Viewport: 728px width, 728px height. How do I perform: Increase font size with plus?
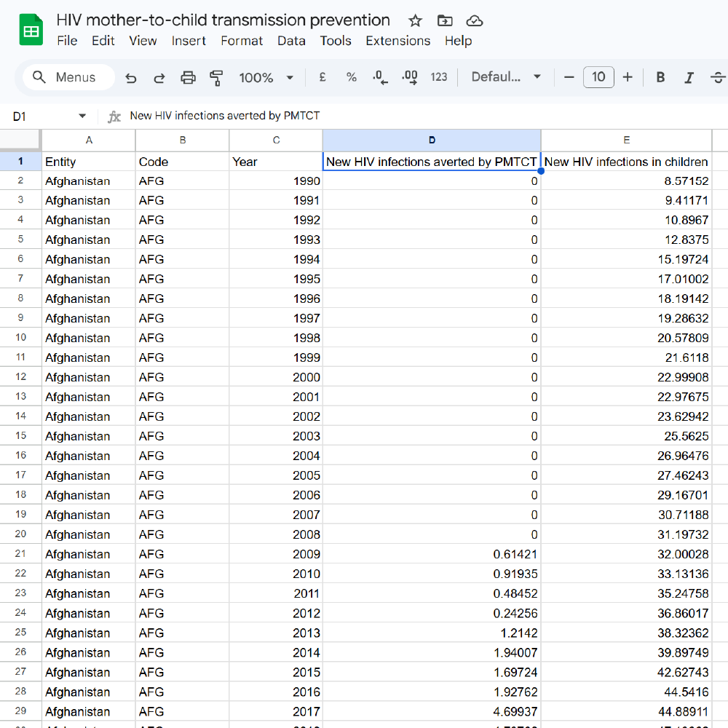628,77
